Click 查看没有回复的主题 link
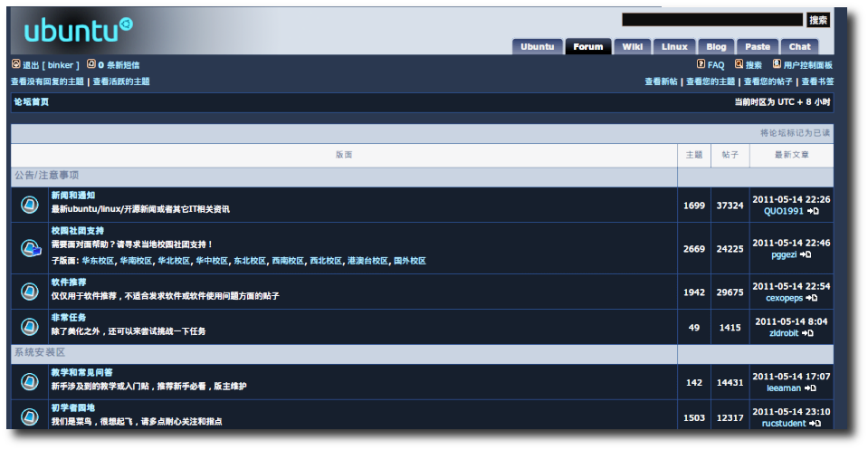 [x=48, y=81]
